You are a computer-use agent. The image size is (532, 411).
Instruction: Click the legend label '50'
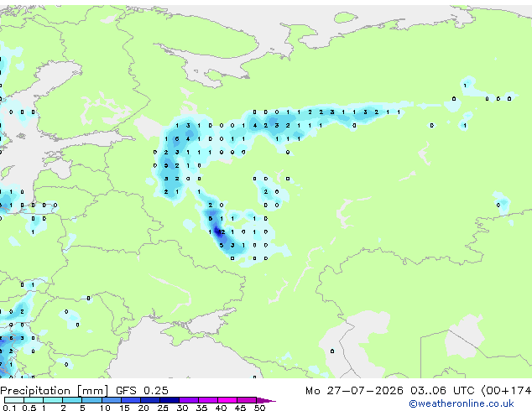[259, 408]
